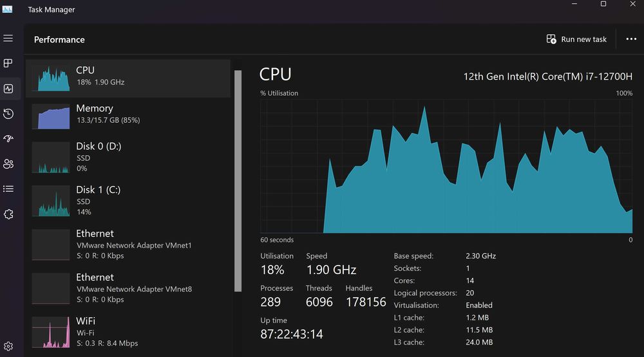
Task: Click the Base speed 2.30 GHz value
Action: coord(480,256)
